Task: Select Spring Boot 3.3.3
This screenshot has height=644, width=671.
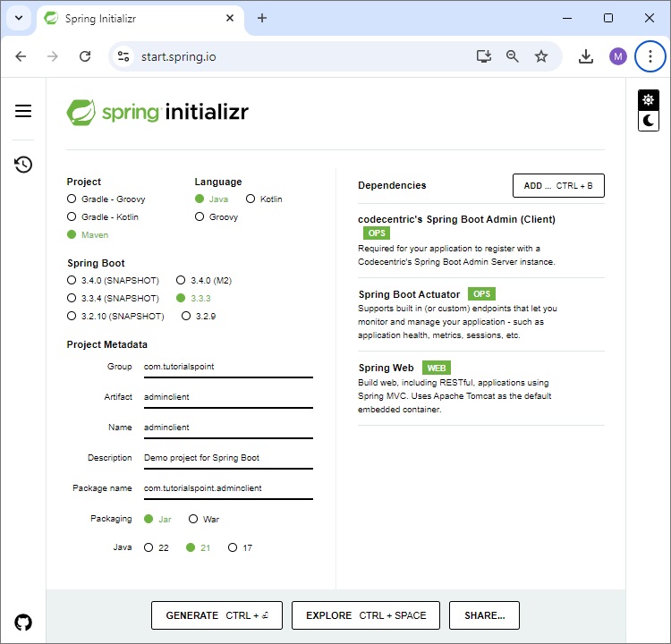Action: coord(193,298)
